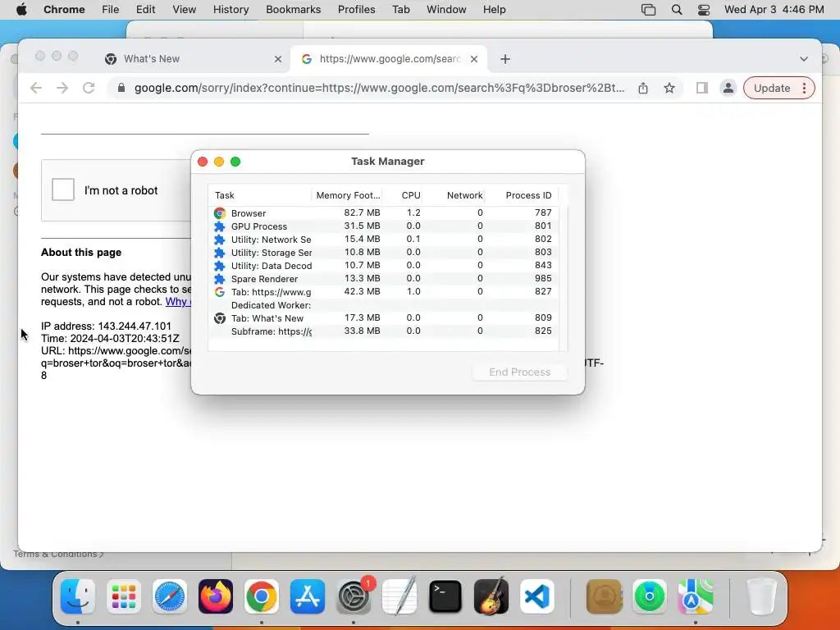Sort Task Manager by Task column
The image size is (840, 630).
tap(260, 195)
